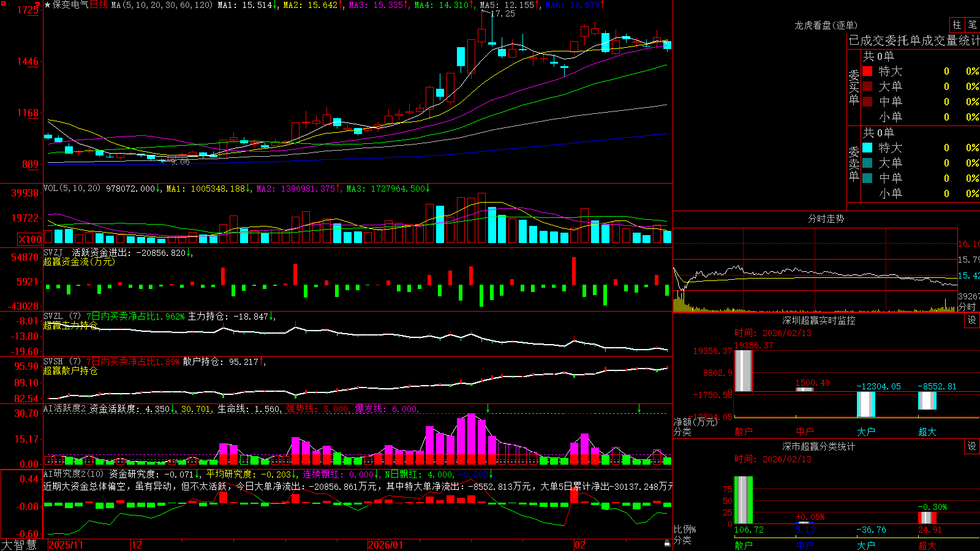Image resolution: width=980 pixels, height=551 pixels.
Task: Click the MA1: 15.514 value
Action: (245, 5)
